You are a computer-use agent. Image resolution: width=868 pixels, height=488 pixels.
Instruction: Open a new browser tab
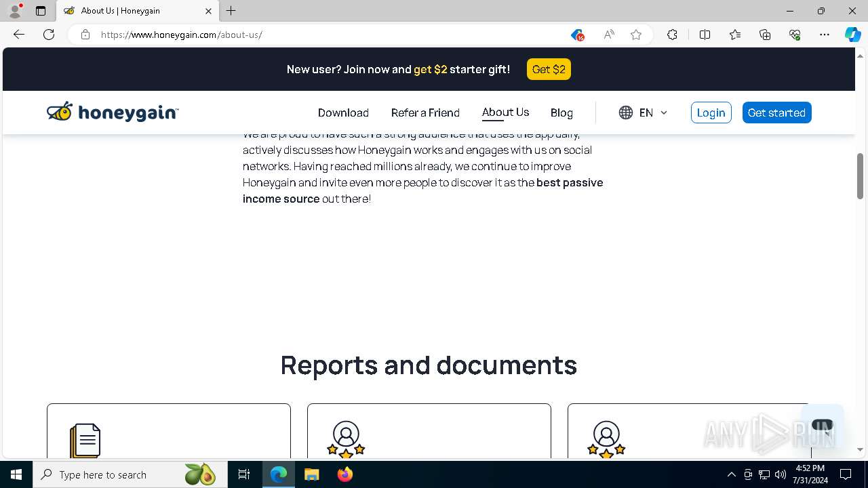click(231, 11)
